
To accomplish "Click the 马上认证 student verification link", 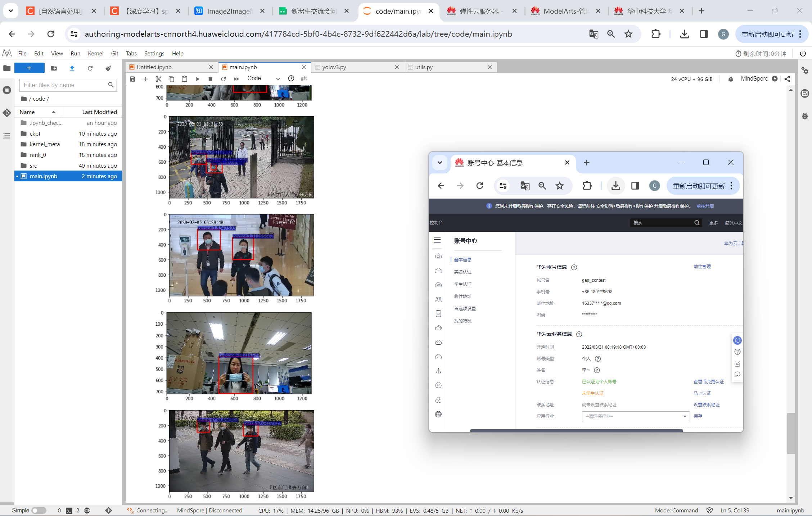I will (702, 393).
